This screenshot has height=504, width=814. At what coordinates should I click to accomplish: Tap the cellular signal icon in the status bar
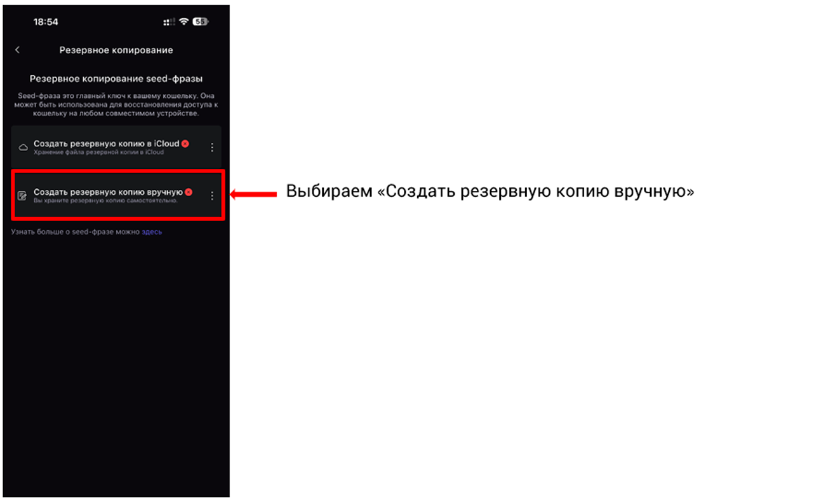(x=169, y=22)
